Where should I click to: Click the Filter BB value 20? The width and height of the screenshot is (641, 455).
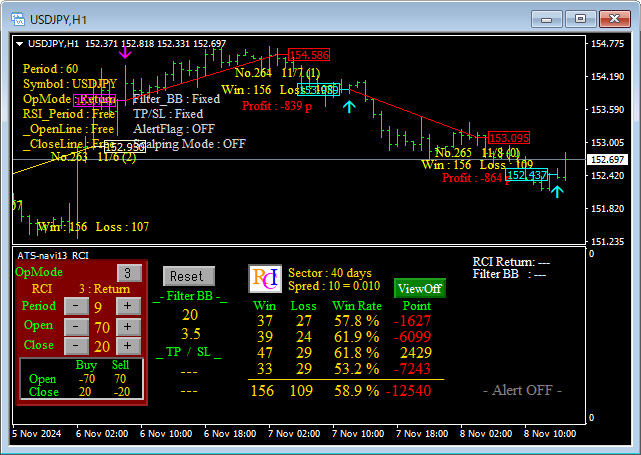(190, 315)
